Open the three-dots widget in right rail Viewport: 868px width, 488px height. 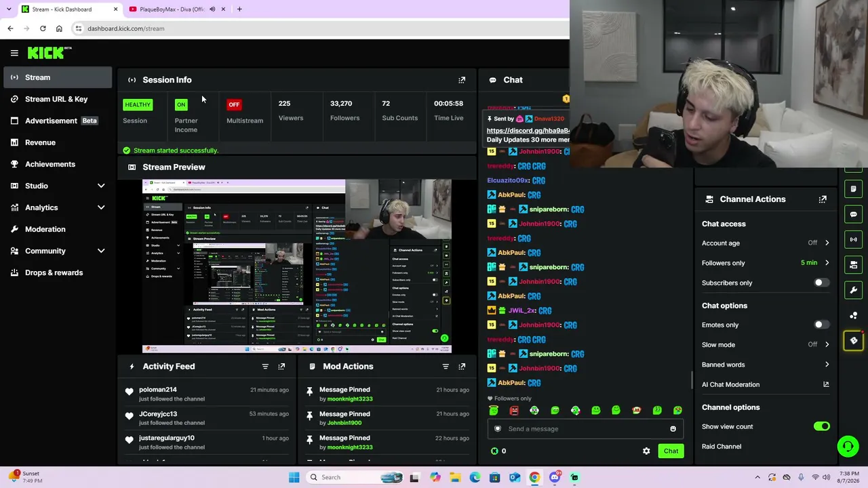tap(854, 316)
